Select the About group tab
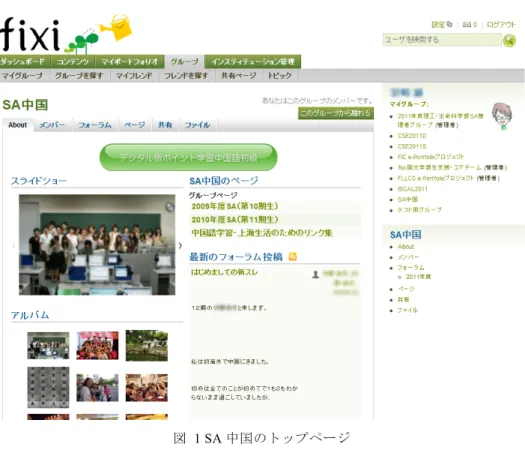This screenshot has height=450, width=525. [18, 125]
